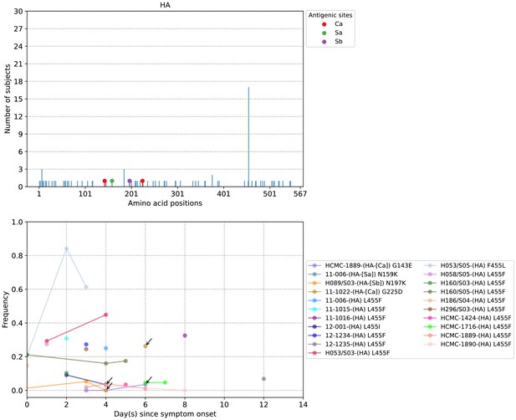Click legend entry '11-1016-(HA) L455F'
Screen dimensions: 516x420
point(347,318)
